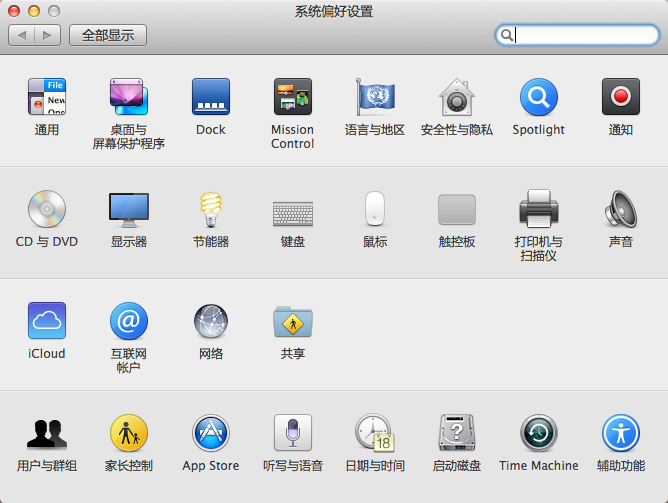Click the 全部显示 (Show All) button
This screenshot has width=668, height=503.
point(108,35)
